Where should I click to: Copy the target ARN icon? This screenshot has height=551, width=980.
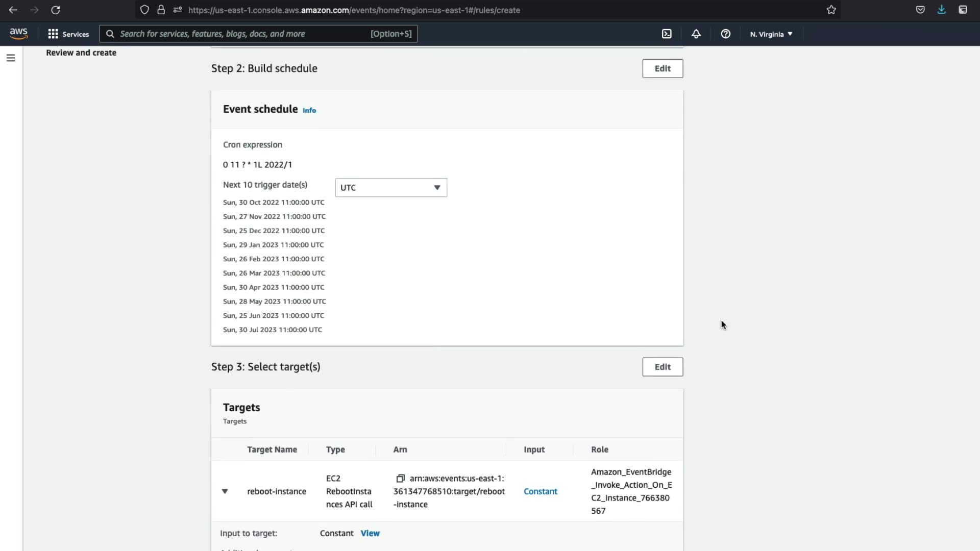[x=400, y=479]
